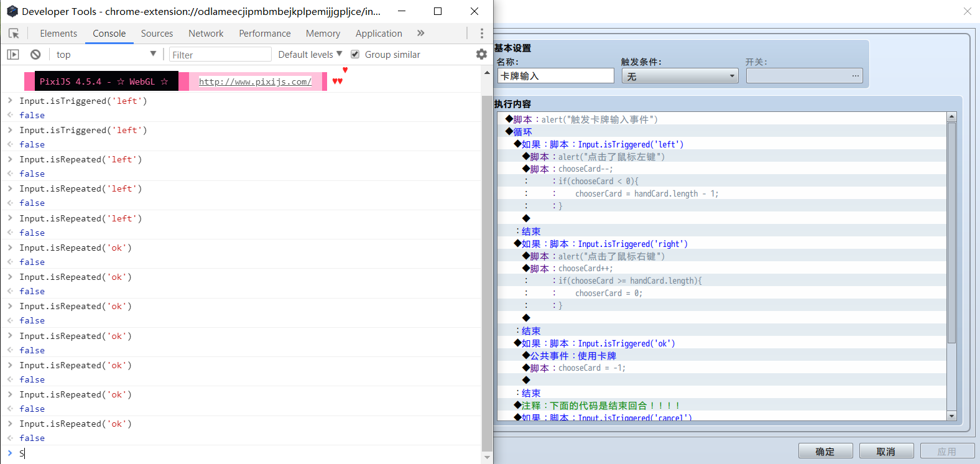Cancel the dialog with 取消 button

886,452
